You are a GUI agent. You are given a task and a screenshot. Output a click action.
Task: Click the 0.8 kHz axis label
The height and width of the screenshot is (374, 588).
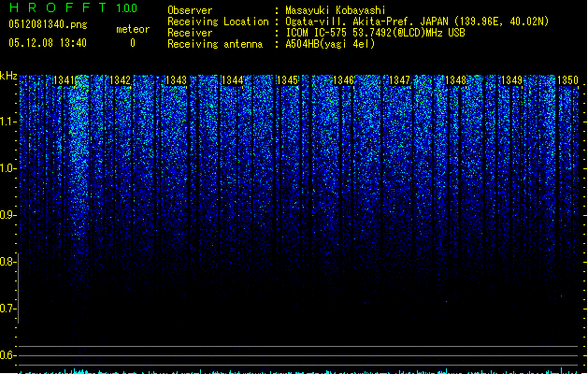tap(7, 262)
